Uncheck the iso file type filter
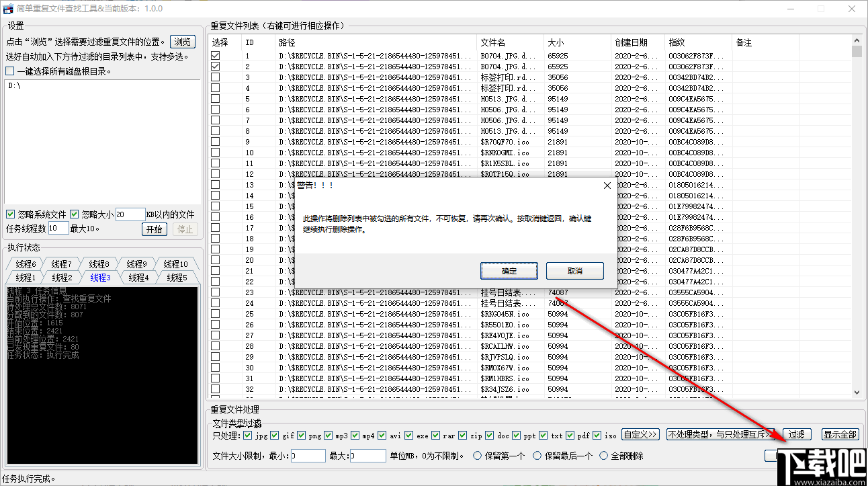This screenshot has width=868, height=486. pos(597,435)
